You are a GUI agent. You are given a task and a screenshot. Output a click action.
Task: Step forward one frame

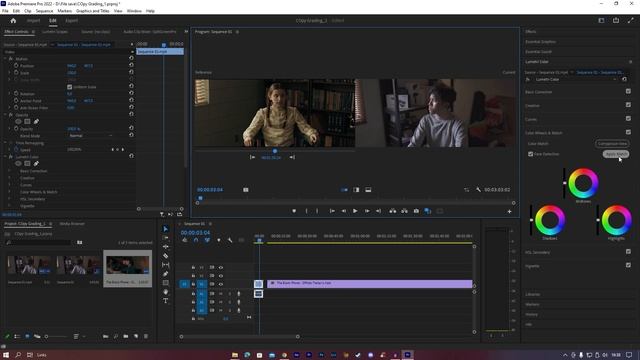(x=367, y=211)
